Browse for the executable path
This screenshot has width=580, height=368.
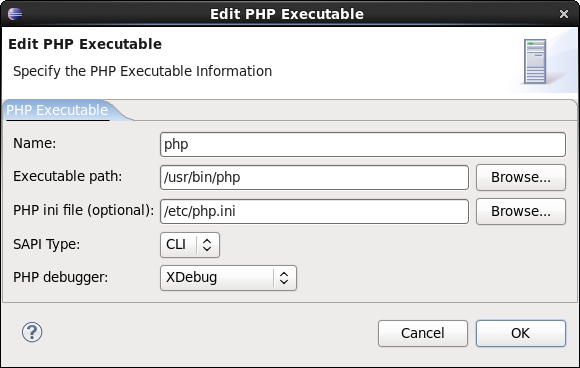click(521, 178)
